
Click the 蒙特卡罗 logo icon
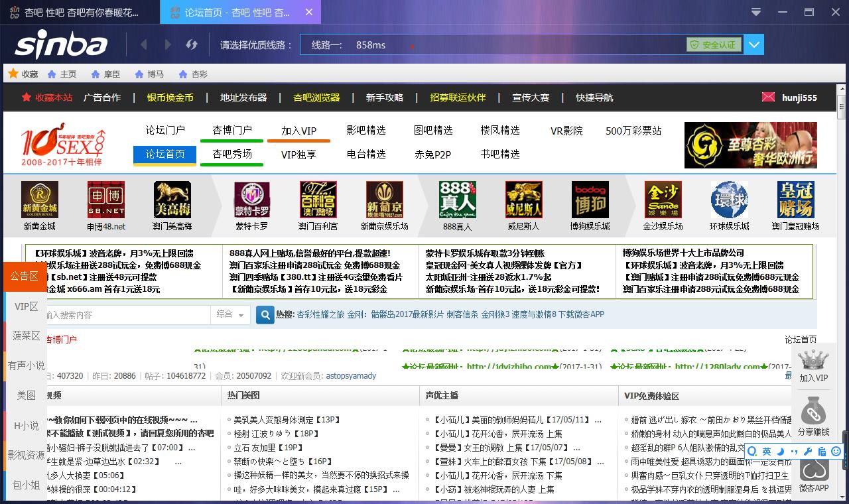click(x=252, y=200)
